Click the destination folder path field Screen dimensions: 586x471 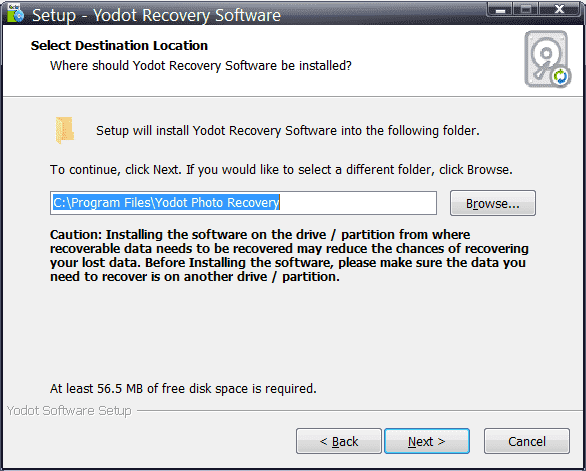243,203
